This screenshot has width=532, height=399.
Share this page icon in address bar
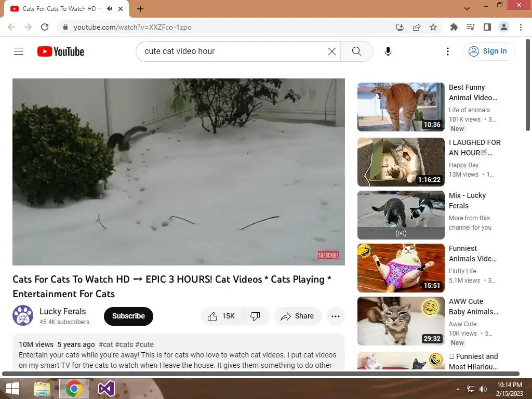tap(417, 27)
